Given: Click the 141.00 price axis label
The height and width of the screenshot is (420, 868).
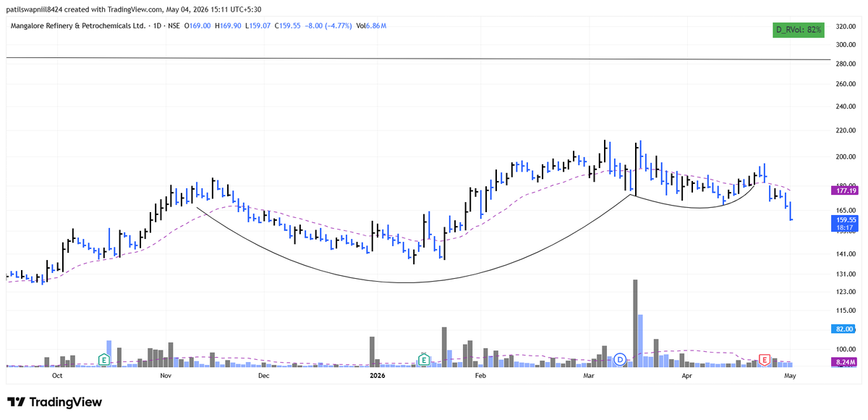Looking at the screenshot, I should pos(846,253).
